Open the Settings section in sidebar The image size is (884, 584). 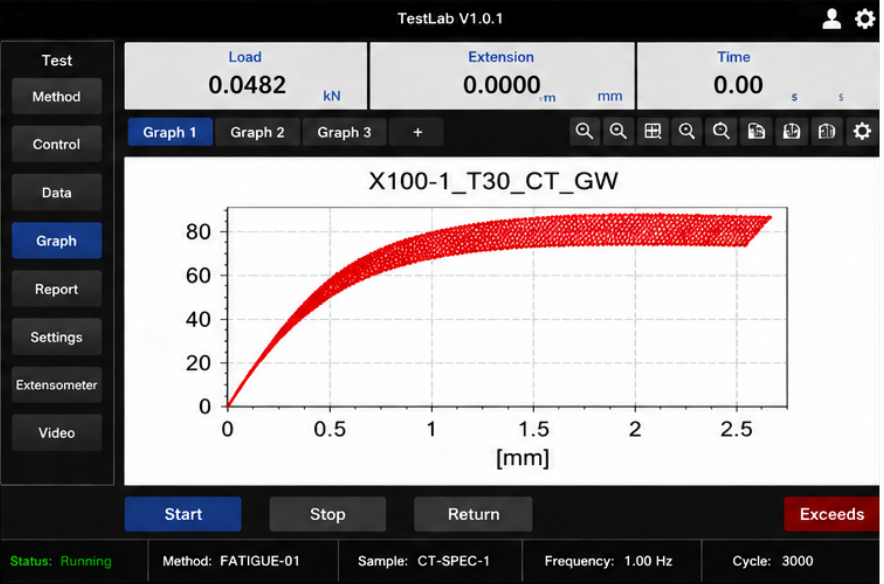coord(56,337)
